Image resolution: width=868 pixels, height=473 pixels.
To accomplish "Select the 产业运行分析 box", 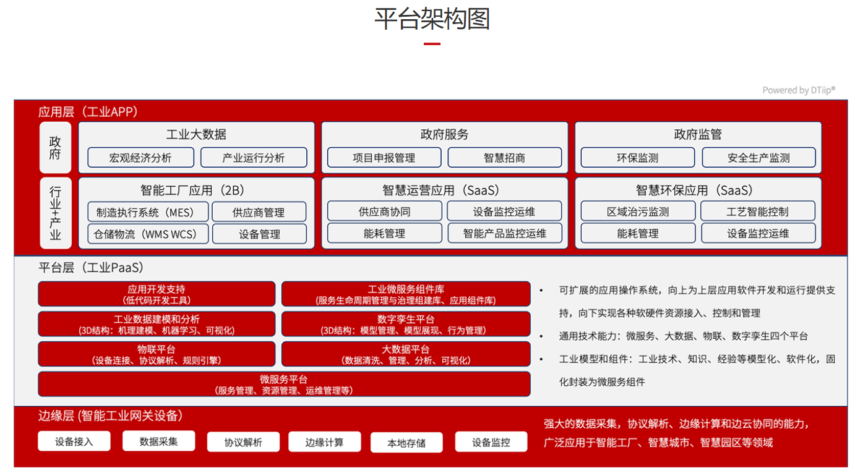I will pos(254,158).
